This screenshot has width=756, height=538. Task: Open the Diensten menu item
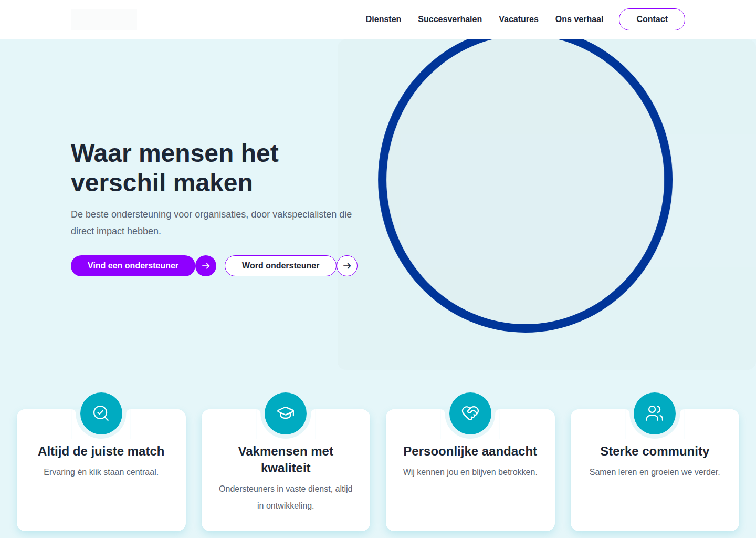383,19
